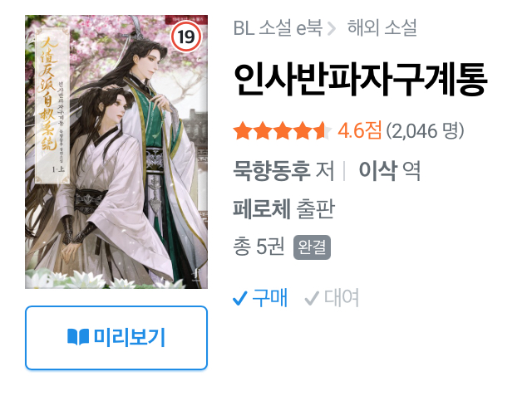Select the 대여 rental option
The height and width of the screenshot is (401, 532).
click(x=332, y=298)
